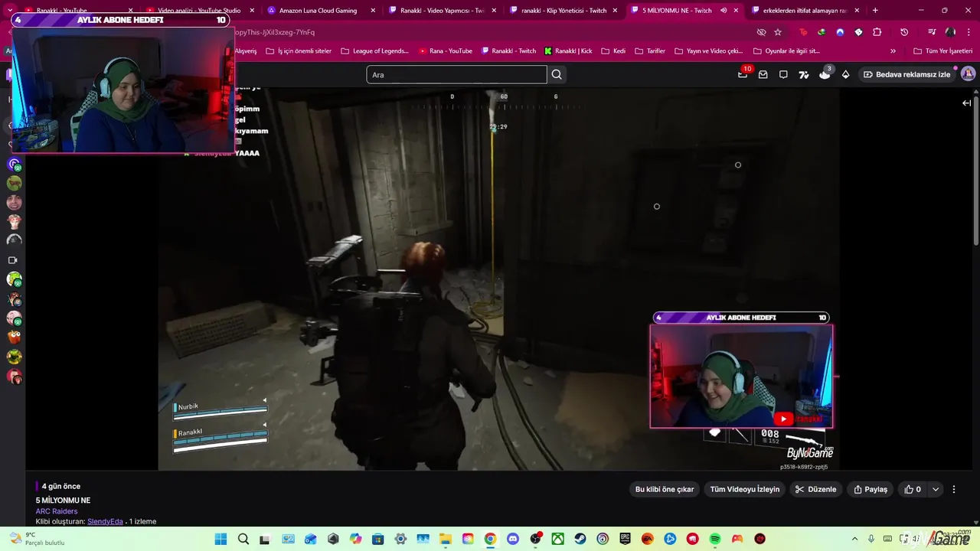Open the Twitch whispers envelope icon
This screenshot has height=551, width=980.
click(x=763, y=74)
